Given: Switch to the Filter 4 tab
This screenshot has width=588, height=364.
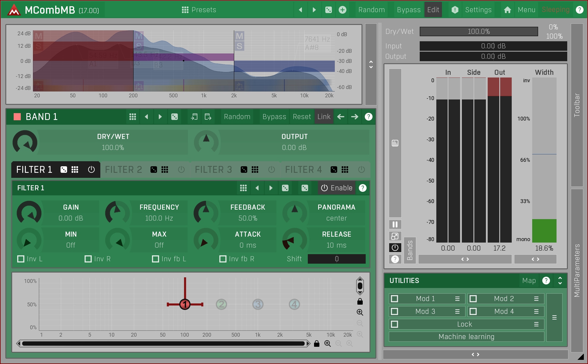Looking at the screenshot, I should [x=303, y=170].
